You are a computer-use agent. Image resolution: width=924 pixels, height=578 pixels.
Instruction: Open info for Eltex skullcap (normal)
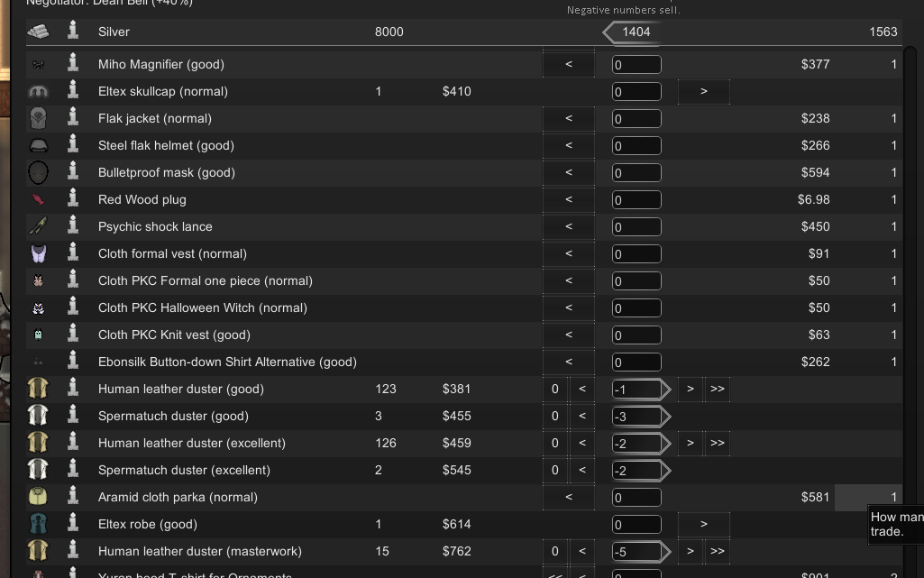point(73,91)
